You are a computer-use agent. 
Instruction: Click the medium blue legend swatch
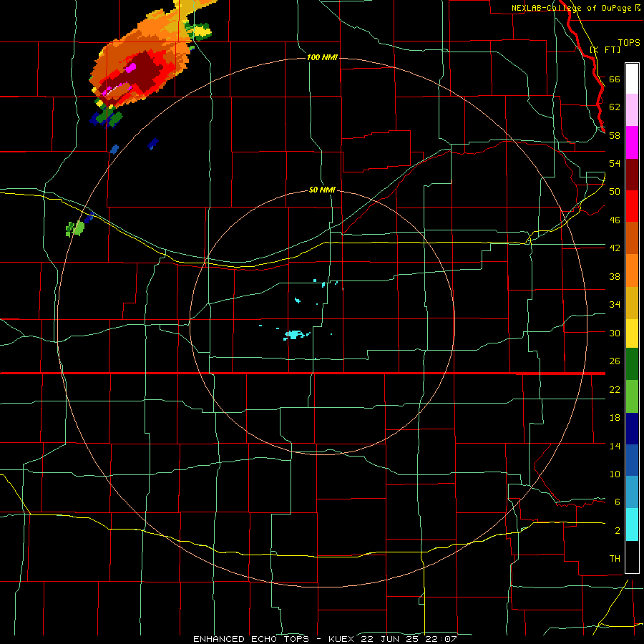click(x=632, y=460)
